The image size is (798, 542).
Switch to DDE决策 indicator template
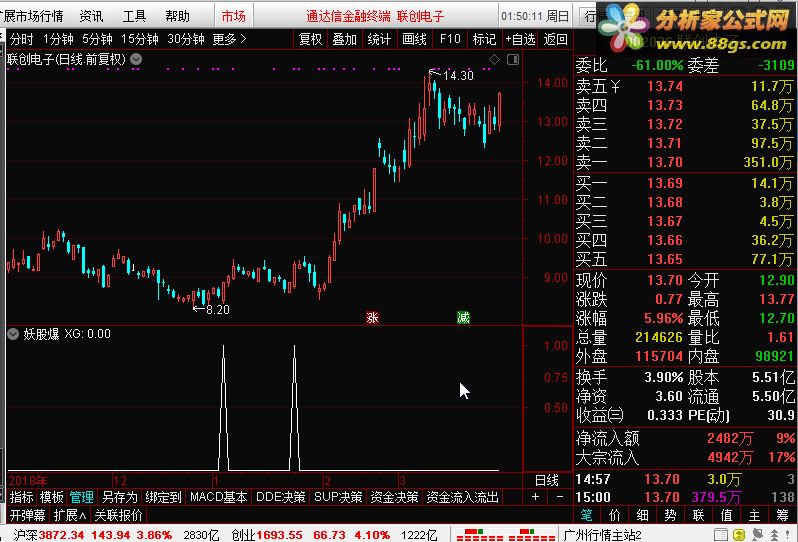(280, 497)
